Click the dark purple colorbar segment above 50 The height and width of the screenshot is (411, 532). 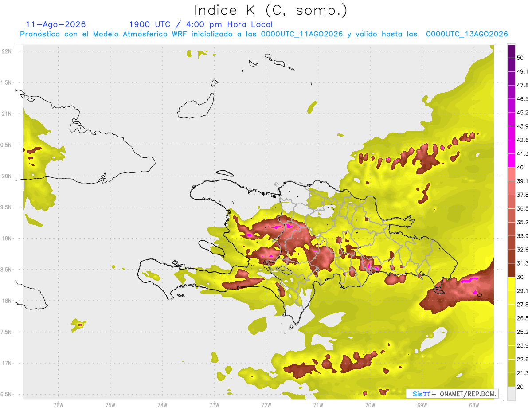coord(512,51)
